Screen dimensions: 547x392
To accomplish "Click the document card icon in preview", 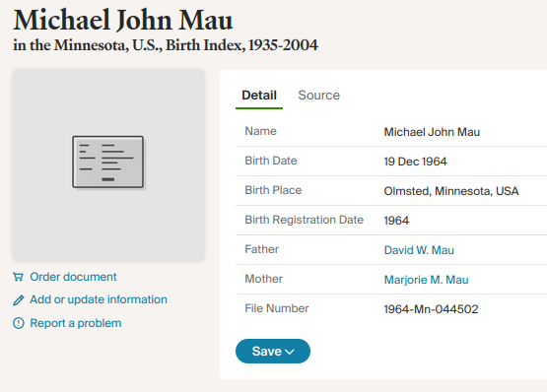I will [108, 162].
